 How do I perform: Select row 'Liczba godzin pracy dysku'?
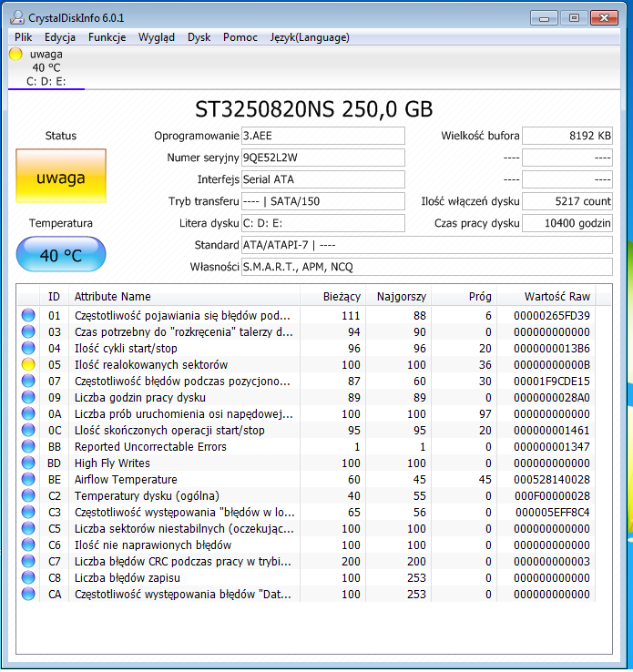coord(306,397)
